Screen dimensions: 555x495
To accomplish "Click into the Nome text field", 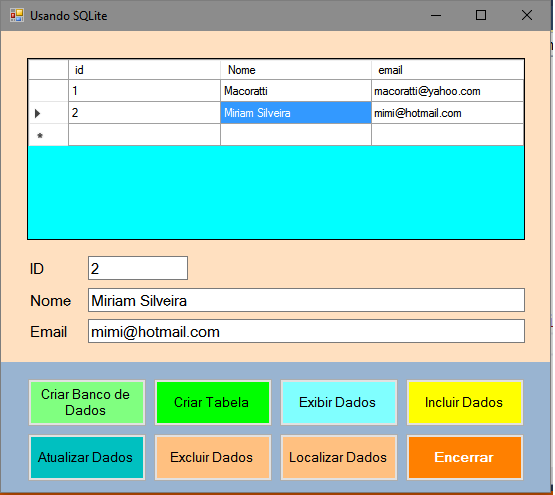I will 306,300.
